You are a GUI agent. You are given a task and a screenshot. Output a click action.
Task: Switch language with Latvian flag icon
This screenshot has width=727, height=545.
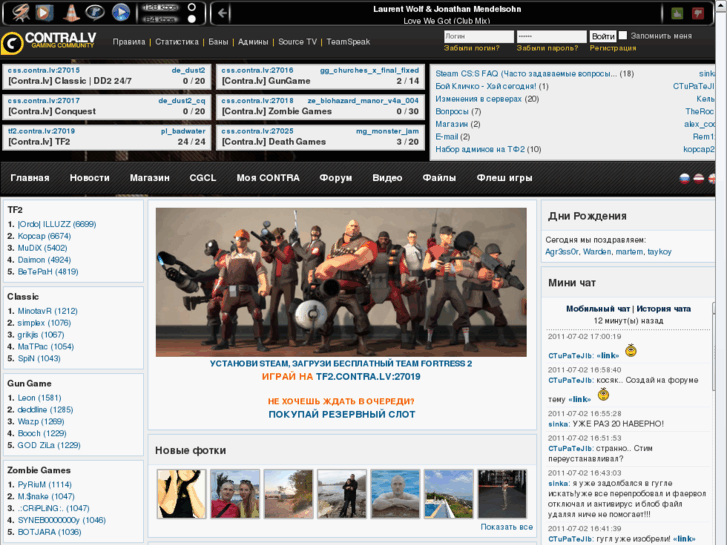point(699,179)
